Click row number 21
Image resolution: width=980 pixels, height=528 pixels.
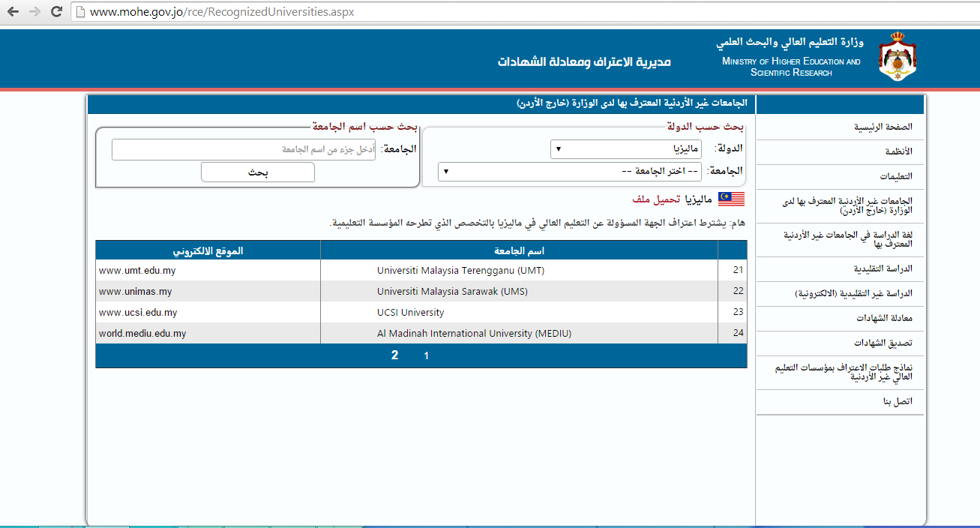click(x=738, y=271)
